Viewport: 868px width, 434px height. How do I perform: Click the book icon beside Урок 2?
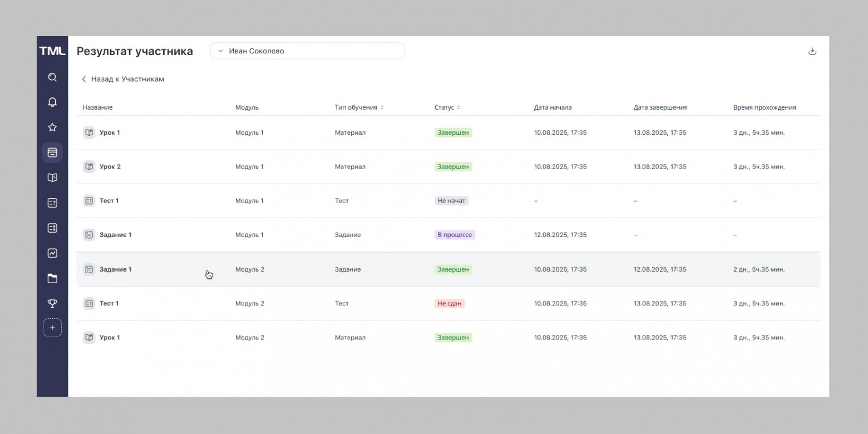89,166
